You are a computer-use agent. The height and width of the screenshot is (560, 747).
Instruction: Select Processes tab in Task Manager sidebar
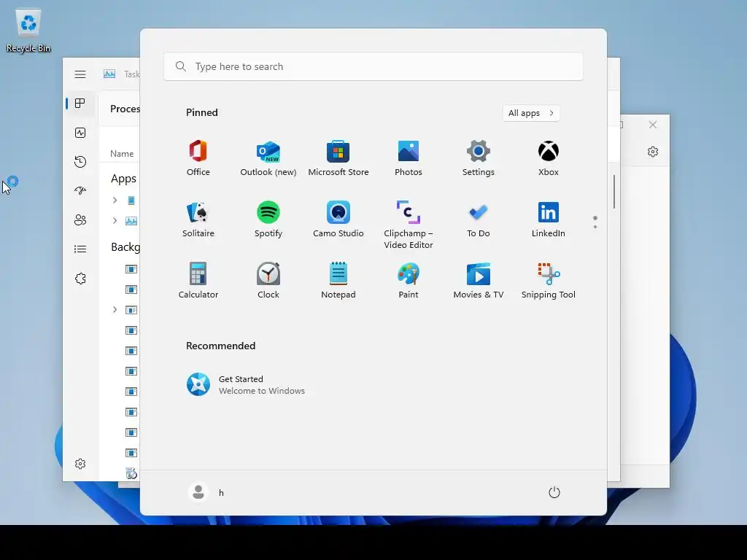click(x=80, y=104)
